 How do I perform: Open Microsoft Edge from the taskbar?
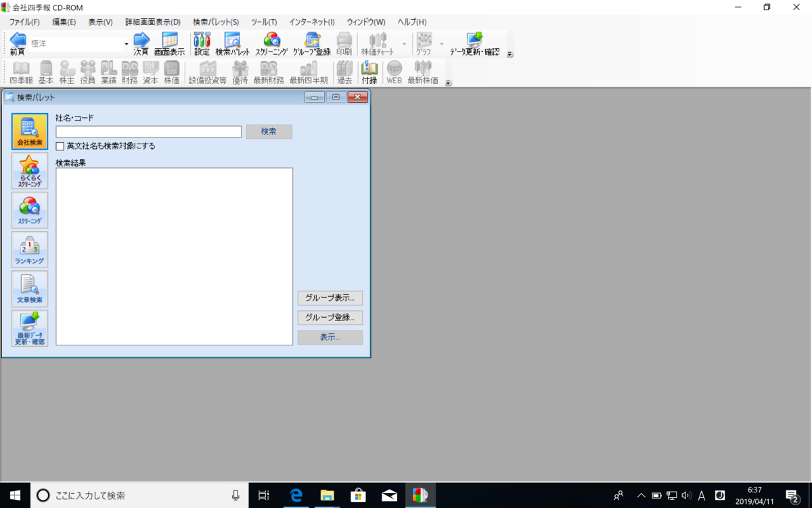coord(296,495)
